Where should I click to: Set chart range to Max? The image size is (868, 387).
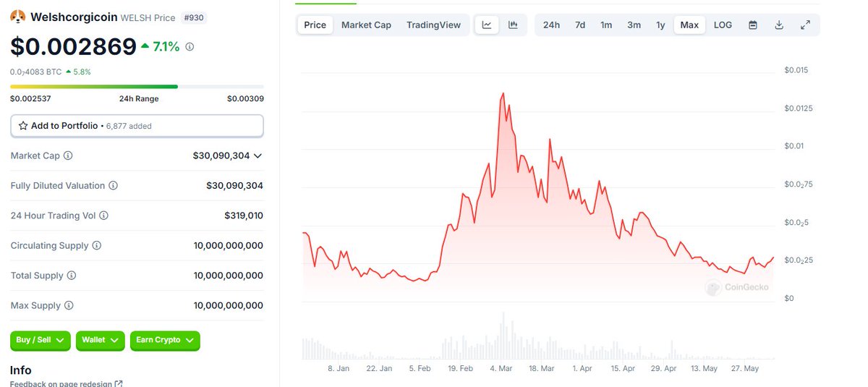(689, 25)
